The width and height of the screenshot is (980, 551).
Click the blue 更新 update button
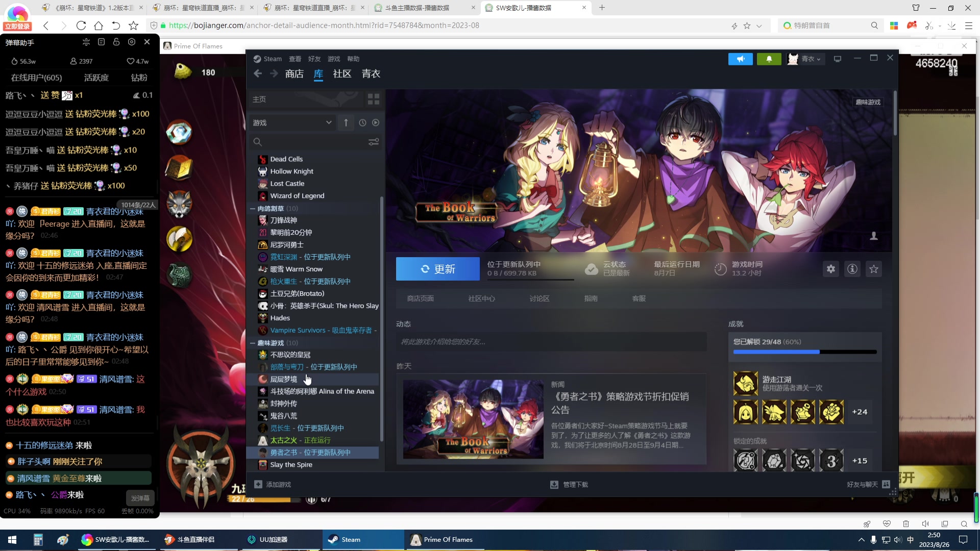(x=437, y=269)
